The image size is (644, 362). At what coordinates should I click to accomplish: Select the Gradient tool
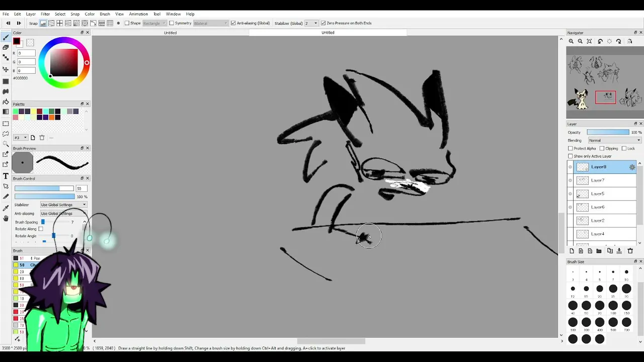(6, 112)
